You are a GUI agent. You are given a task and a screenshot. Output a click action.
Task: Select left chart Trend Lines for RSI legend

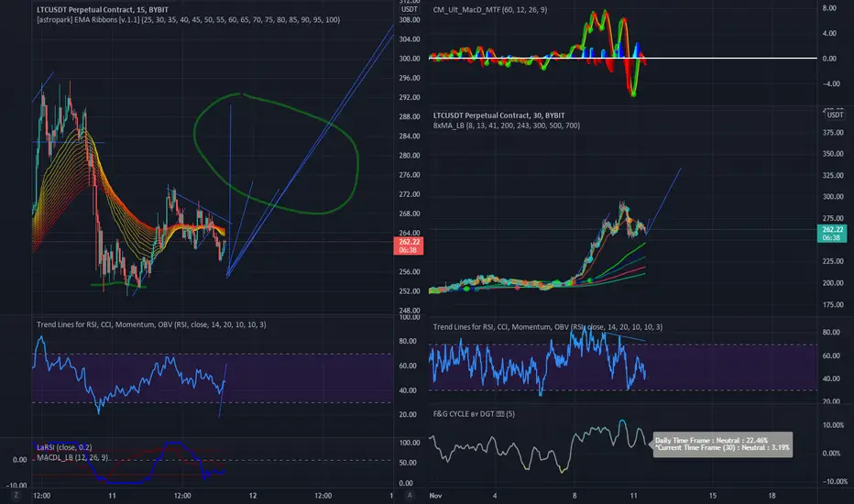151,324
